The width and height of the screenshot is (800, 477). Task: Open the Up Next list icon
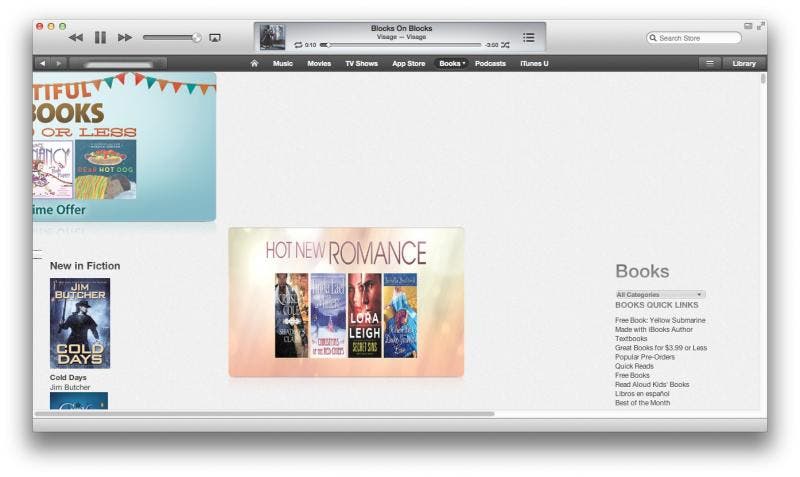(x=529, y=37)
